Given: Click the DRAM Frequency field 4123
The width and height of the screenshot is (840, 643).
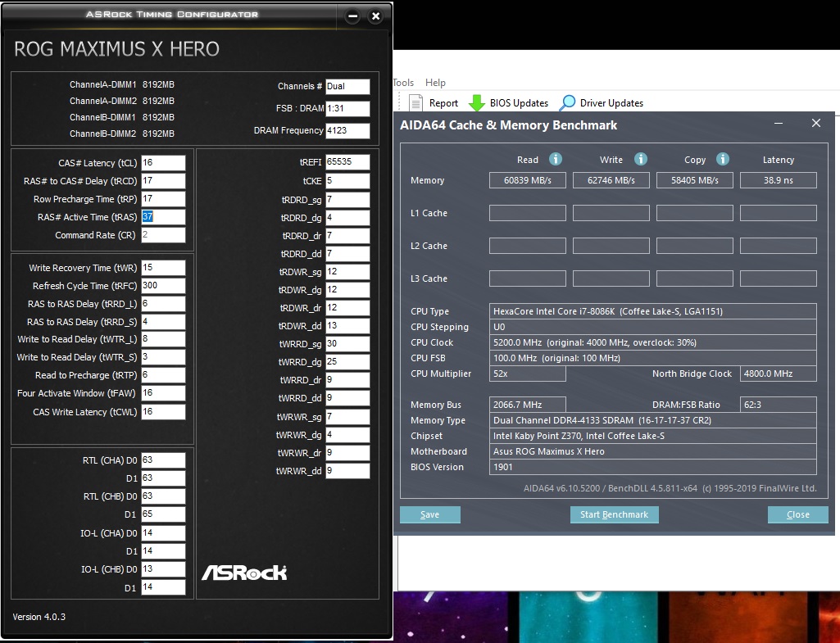Looking at the screenshot, I should [x=347, y=130].
